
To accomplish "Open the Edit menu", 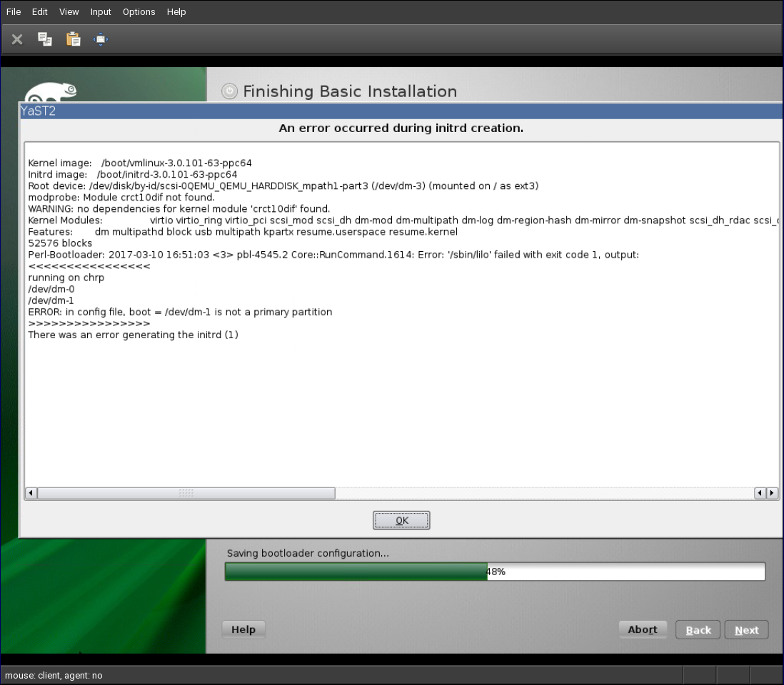I will 39,12.
